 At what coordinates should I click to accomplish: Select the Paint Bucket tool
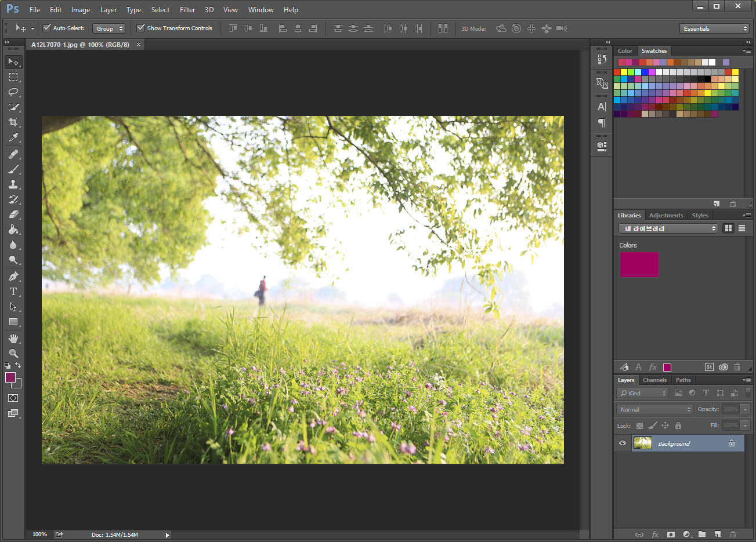coord(13,230)
